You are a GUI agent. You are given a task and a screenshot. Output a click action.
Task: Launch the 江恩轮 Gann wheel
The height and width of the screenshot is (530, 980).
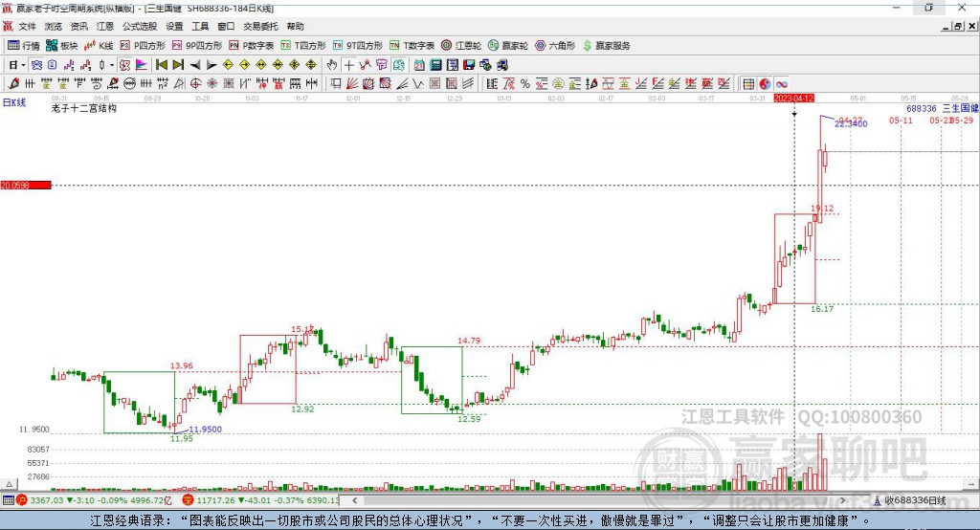click(461, 46)
